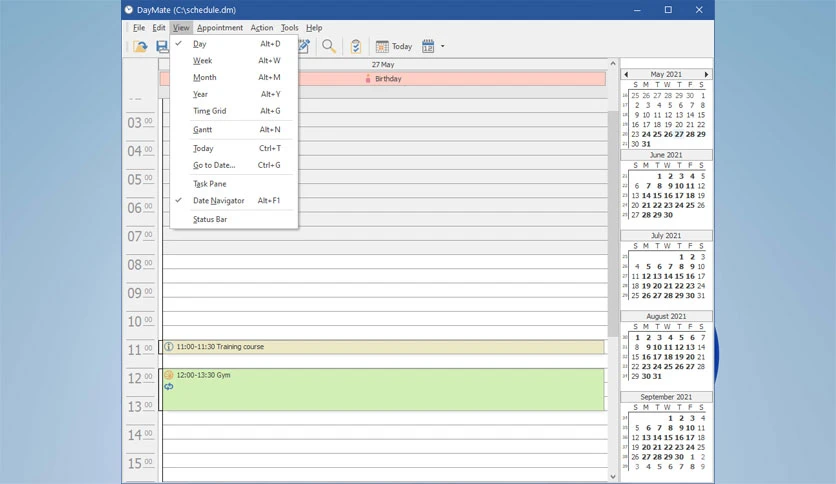The width and height of the screenshot is (836, 484).
Task: Open the Appointment menu
Action: [220, 28]
